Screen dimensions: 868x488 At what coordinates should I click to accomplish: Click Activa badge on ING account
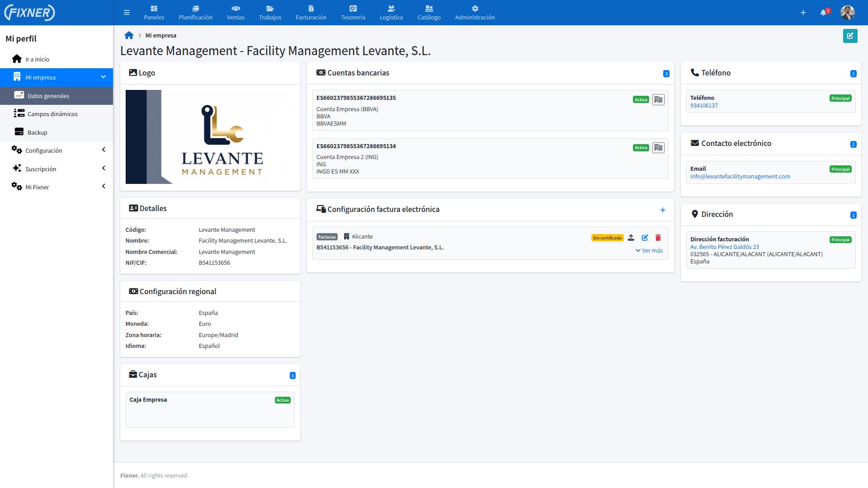pos(641,148)
